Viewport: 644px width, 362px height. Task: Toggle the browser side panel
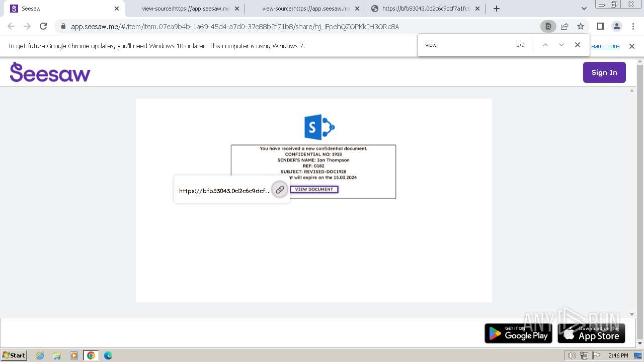point(600,27)
